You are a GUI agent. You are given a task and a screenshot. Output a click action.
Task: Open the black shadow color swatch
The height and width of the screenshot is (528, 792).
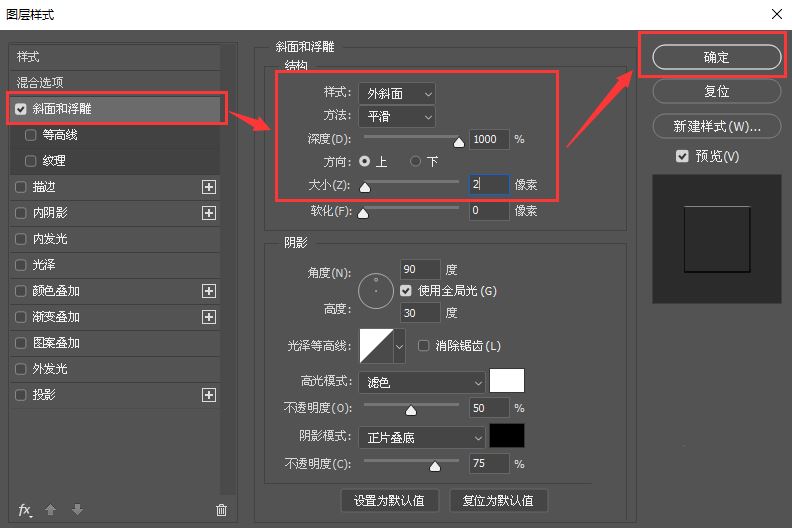tap(507, 436)
